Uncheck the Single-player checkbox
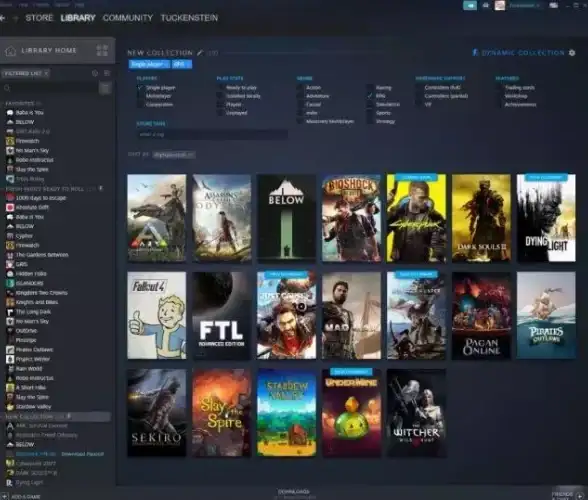This screenshot has height=500, width=588. (140, 88)
